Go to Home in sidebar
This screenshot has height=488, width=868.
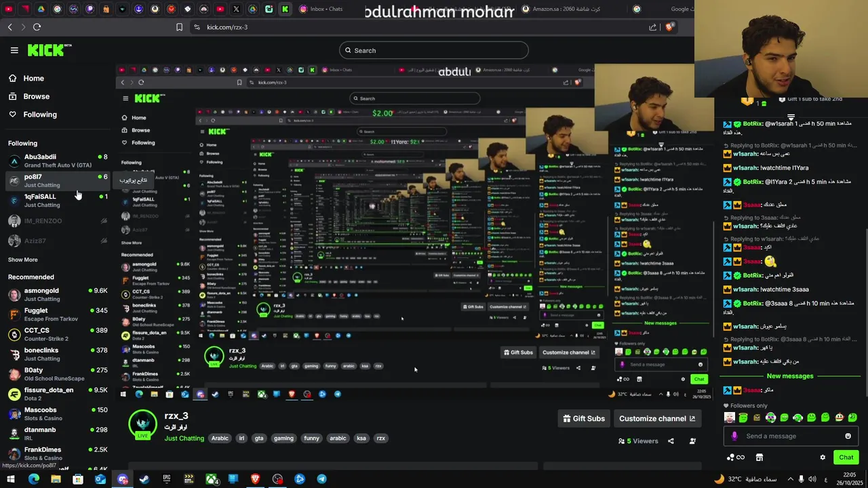(x=27, y=79)
